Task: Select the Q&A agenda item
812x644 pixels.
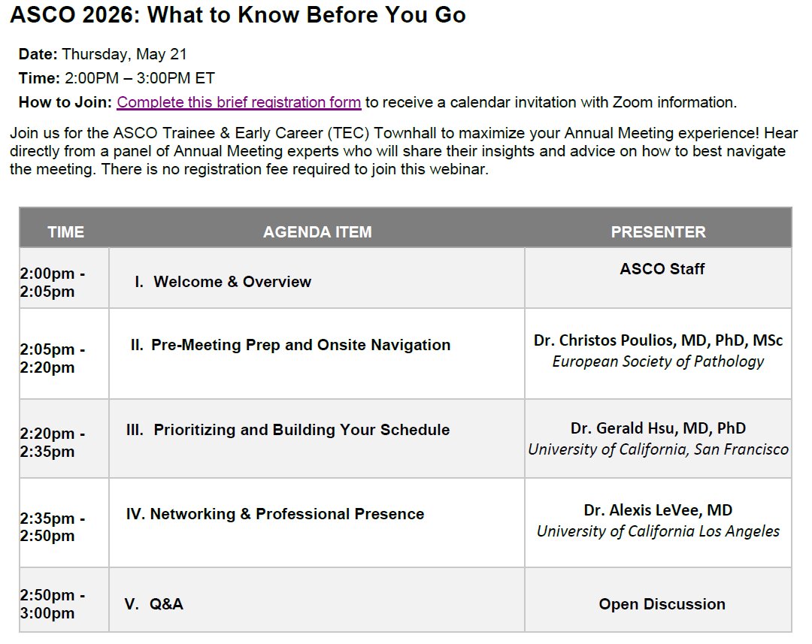Action: point(154,604)
